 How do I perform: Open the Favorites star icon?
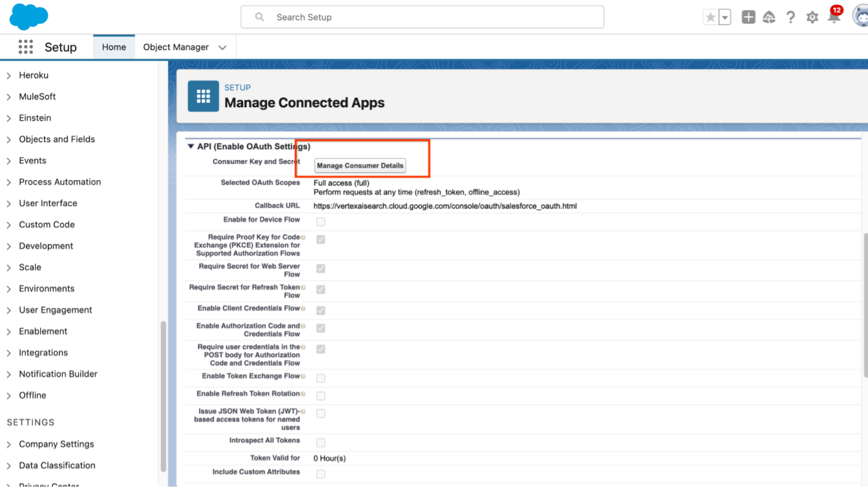pyautogui.click(x=712, y=17)
